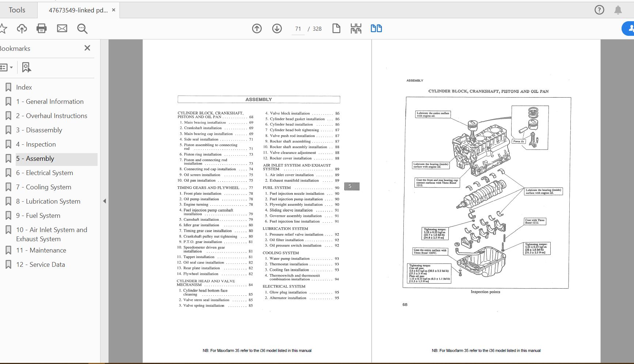Click inside the page number field

click(298, 29)
